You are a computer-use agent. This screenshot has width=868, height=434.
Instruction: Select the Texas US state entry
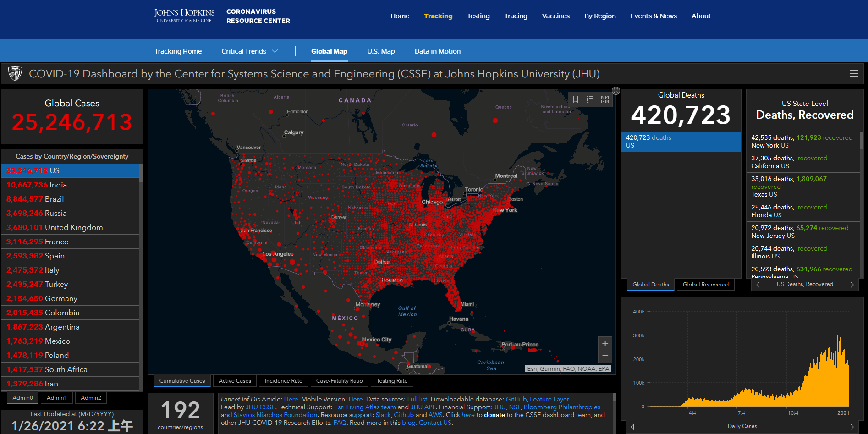[x=803, y=187]
